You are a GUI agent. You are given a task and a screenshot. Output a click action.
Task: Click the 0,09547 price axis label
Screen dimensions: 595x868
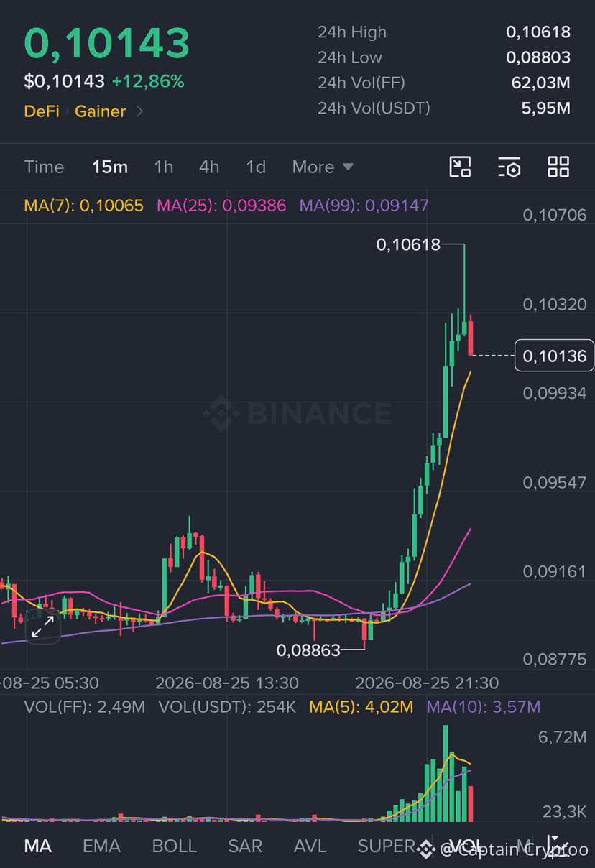click(x=555, y=482)
